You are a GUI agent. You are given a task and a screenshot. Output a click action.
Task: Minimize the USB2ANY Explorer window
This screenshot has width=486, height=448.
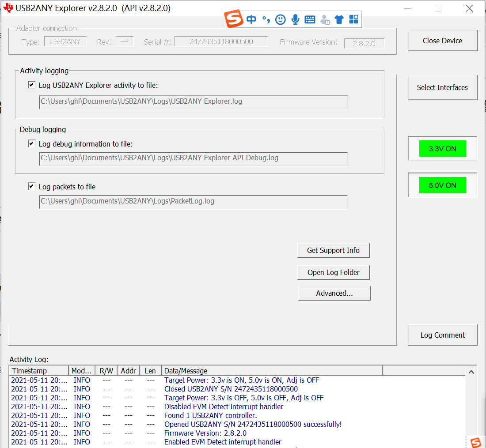pyautogui.click(x=408, y=8)
